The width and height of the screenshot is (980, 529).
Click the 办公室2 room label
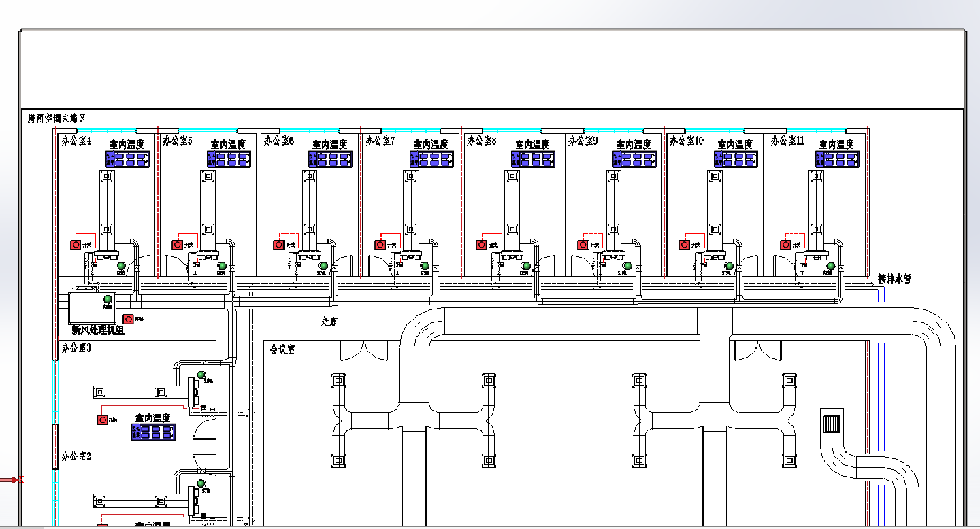point(76,456)
